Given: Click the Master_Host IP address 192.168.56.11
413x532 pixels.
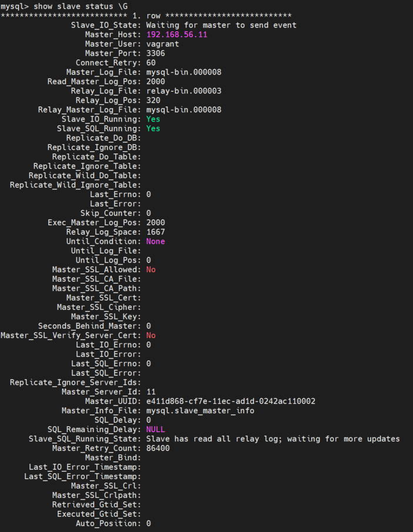Looking at the screenshot, I should (x=177, y=35).
